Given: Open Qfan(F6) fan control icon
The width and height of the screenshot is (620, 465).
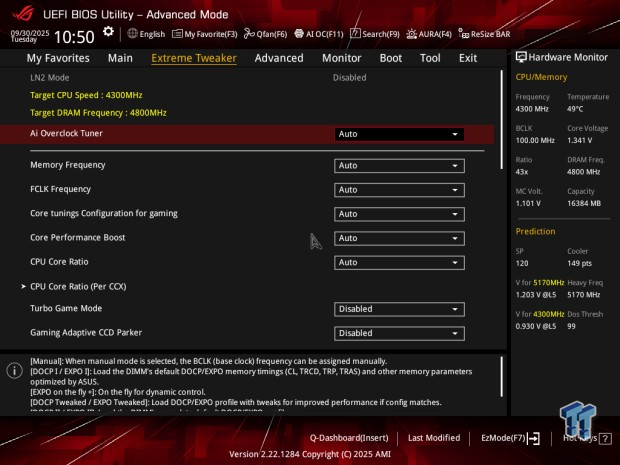Looking at the screenshot, I should click(249, 34).
